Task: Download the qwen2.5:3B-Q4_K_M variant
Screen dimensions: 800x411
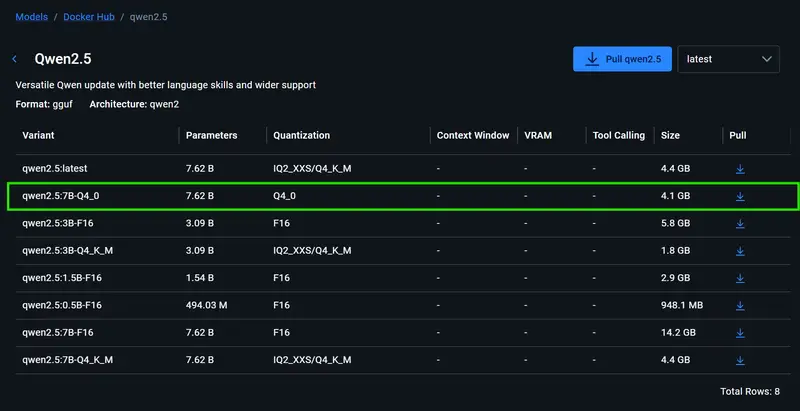Action: 740,251
